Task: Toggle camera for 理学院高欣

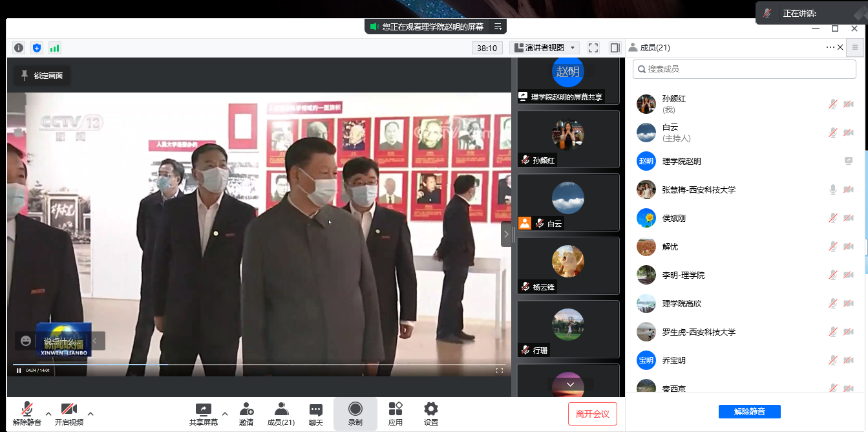Action: tap(849, 303)
